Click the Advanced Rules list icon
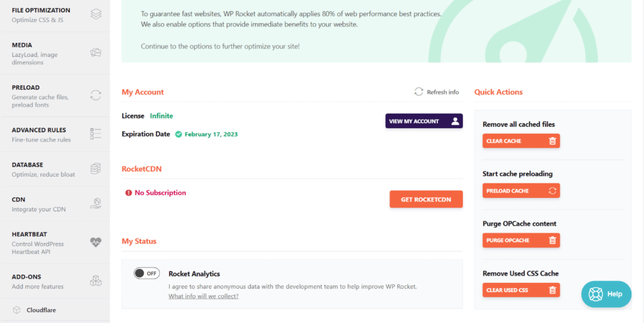 point(96,133)
